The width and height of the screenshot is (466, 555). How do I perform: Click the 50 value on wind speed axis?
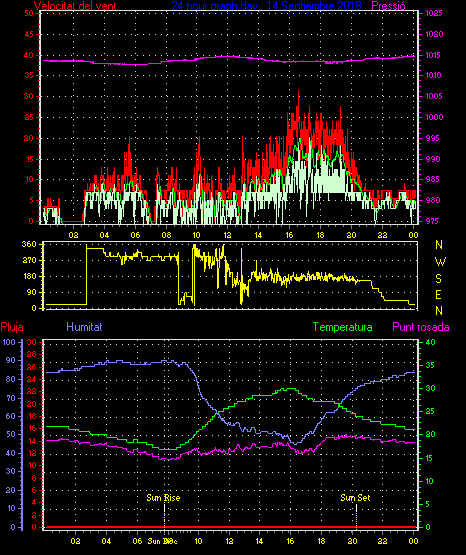click(29, 13)
